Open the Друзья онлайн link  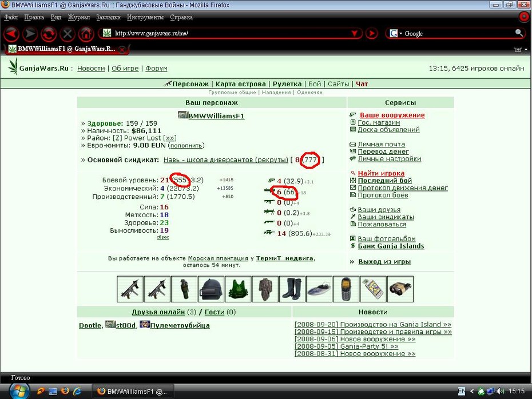(x=158, y=312)
